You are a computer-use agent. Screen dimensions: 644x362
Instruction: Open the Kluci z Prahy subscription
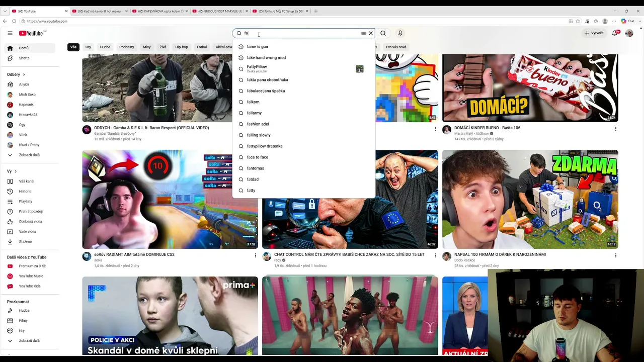click(30, 145)
